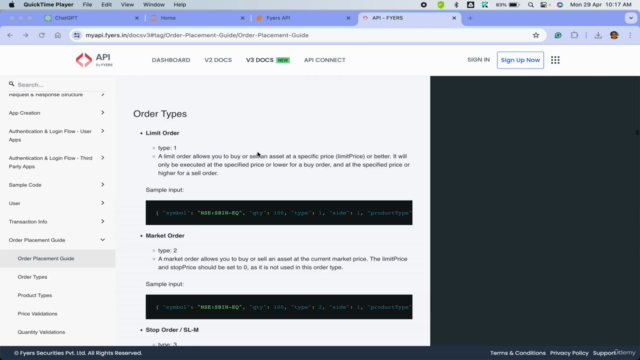640x360 pixels.
Task: Click the Spotlight search icon in menu bar
Action: 530,4
